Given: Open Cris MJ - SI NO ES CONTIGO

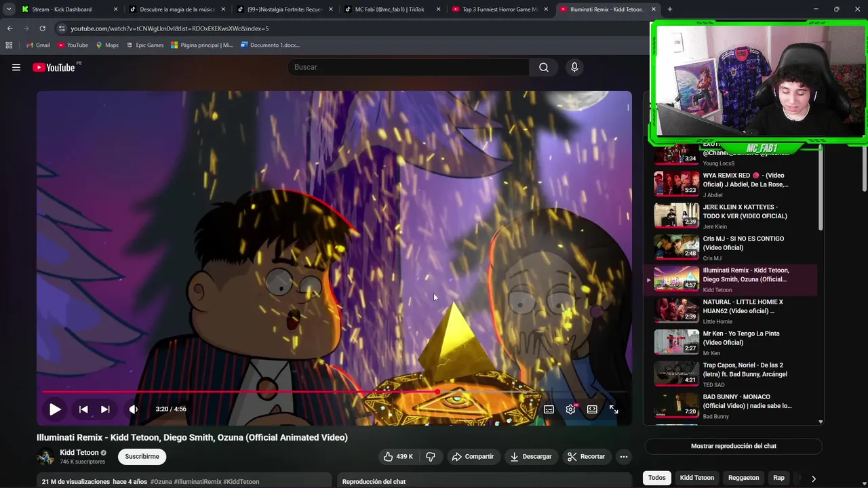Looking at the screenshot, I should (x=736, y=248).
